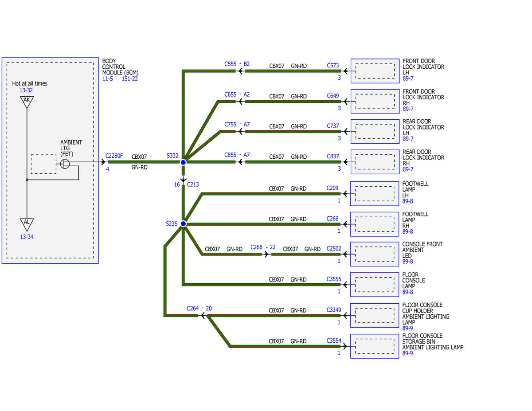The height and width of the screenshot is (411, 532).
Task: Click the Rear Door Lock Indicator LH component box
Action: point(375,131)
